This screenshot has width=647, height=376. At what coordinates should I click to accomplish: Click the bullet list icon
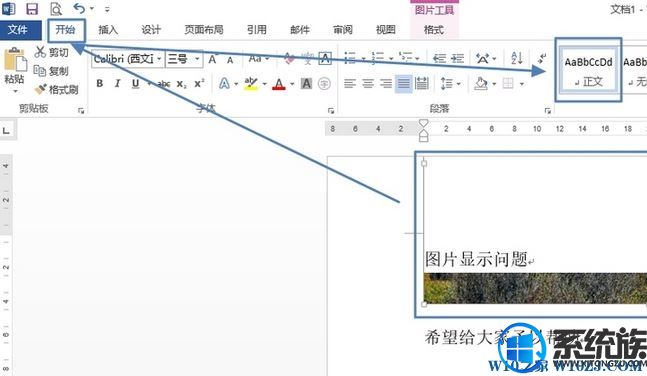click(350, 58)
